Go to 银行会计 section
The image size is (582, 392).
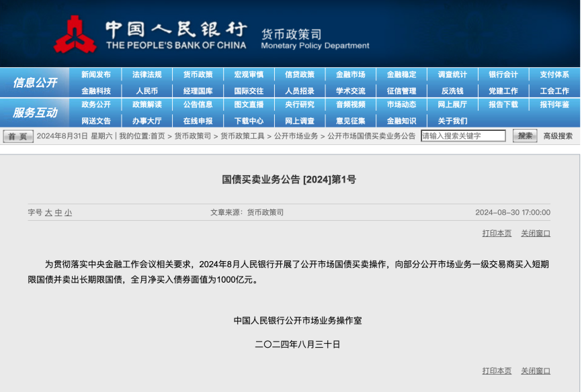tap(503, 75)
